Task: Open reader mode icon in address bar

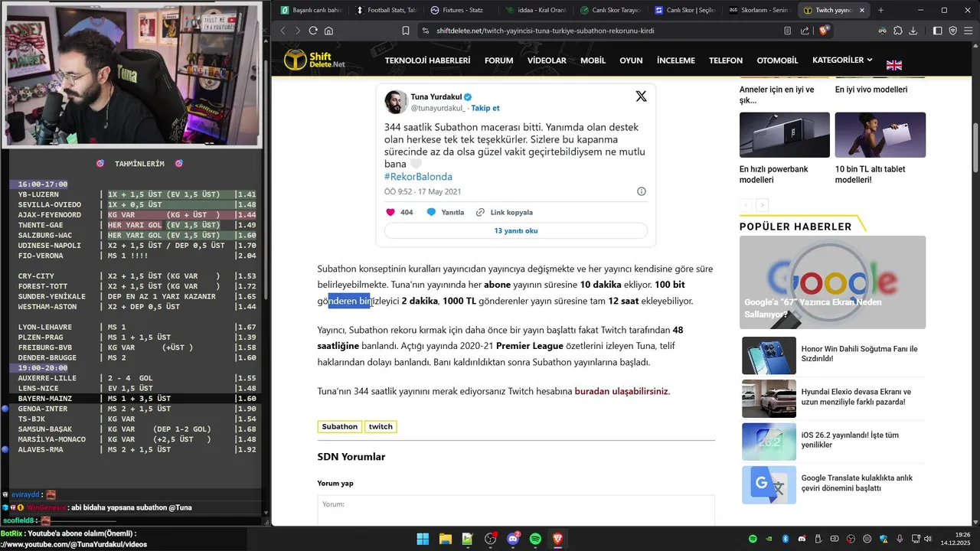Action: pyautogui.click(x=788, y=31)
